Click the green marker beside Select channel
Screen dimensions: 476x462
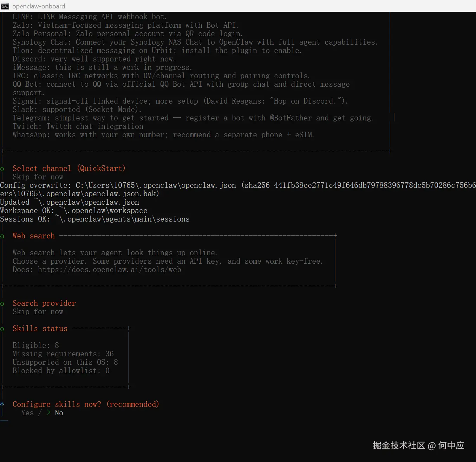2,169
